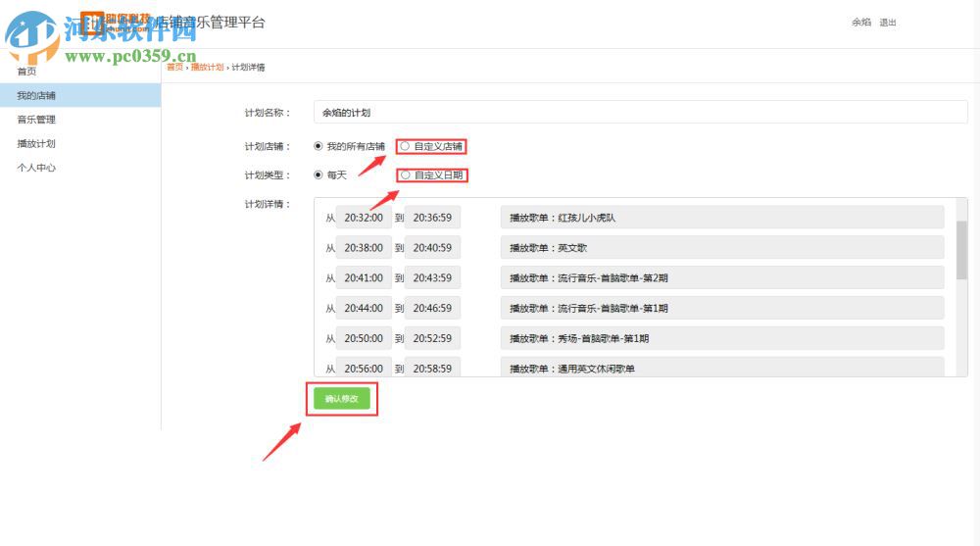Open 播放计划 sidebar item

(36, 144)
